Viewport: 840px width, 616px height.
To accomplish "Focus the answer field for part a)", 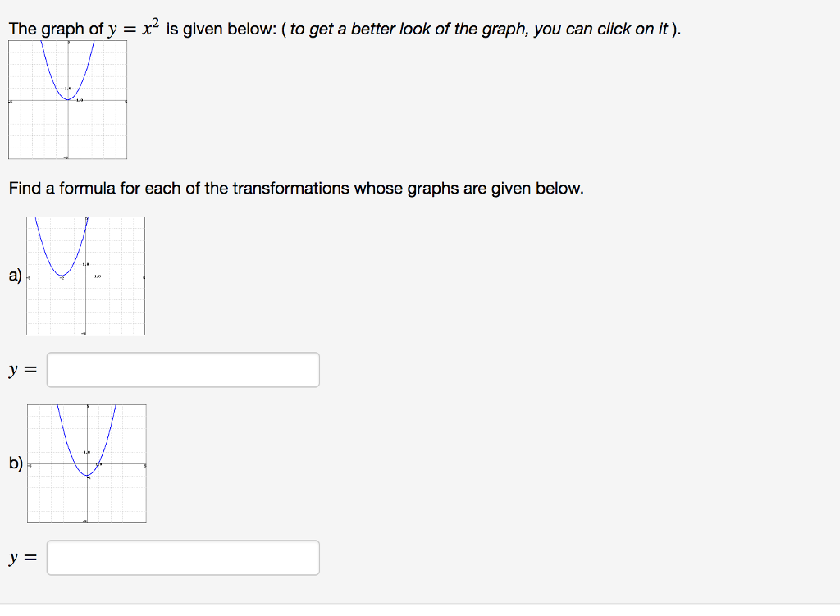I will (x=183, y=370).
